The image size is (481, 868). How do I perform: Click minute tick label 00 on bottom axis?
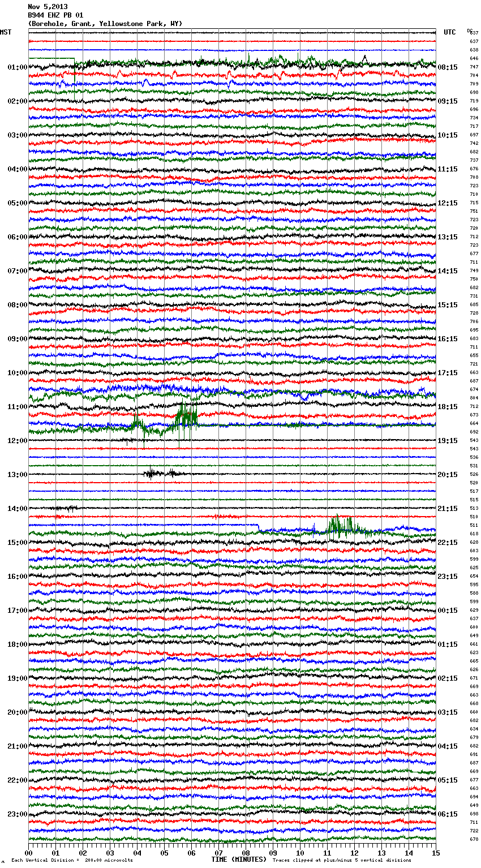point(28,853)
